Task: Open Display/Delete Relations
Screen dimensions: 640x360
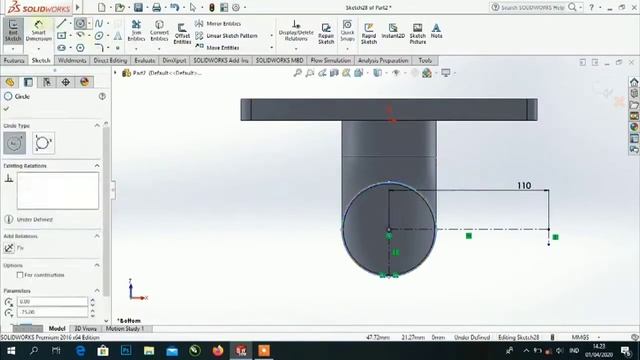Action: click(296, 31)
